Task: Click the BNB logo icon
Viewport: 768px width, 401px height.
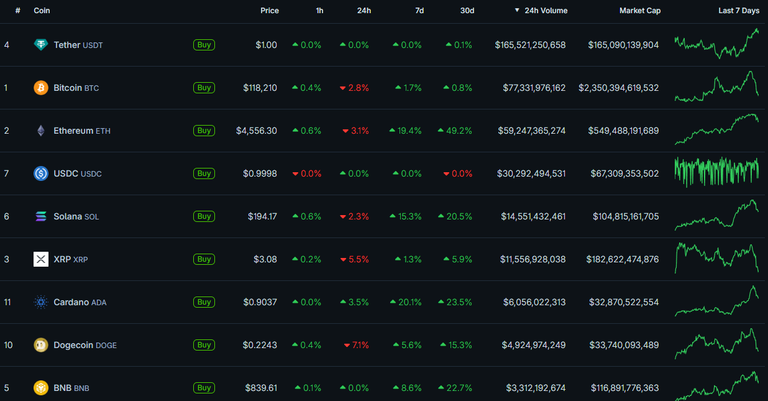Action: (x=41, y=388)
